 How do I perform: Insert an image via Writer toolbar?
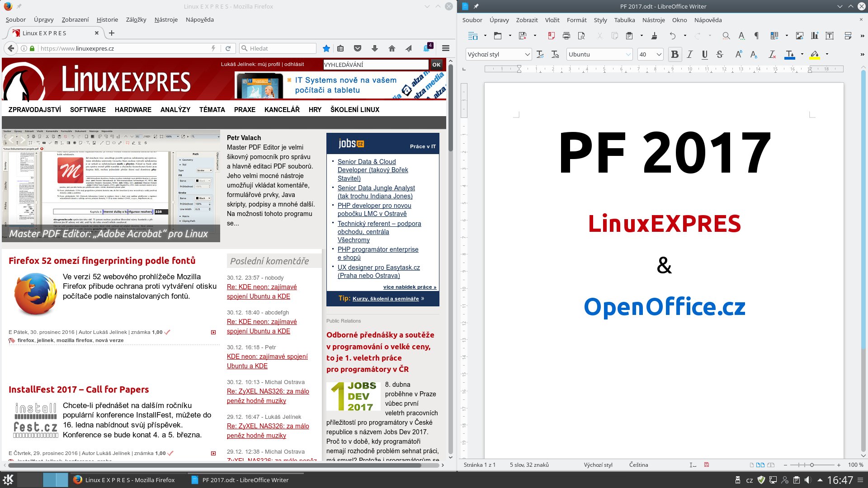800,36
